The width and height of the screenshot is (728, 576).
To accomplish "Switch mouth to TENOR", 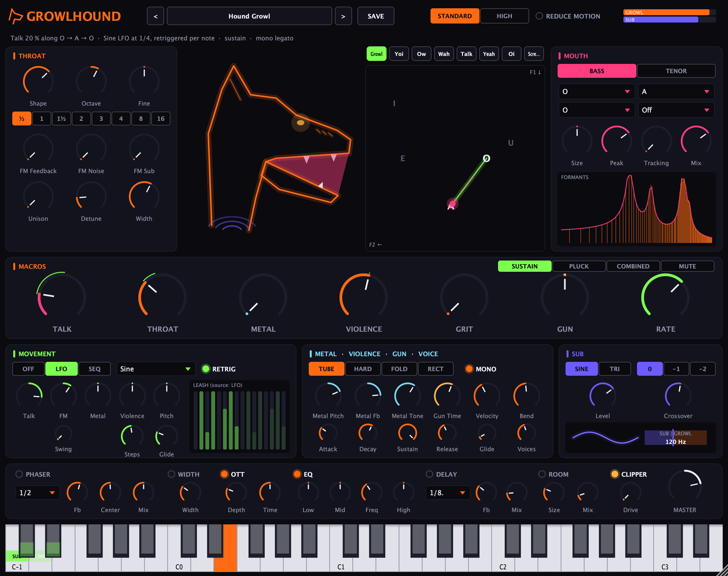I will pos(676,71).
